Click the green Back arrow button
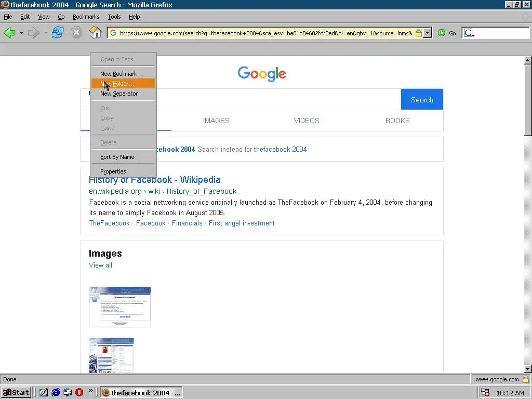This screenshot has height=399, width=532. pyautogui.click(x=9, y=33)
